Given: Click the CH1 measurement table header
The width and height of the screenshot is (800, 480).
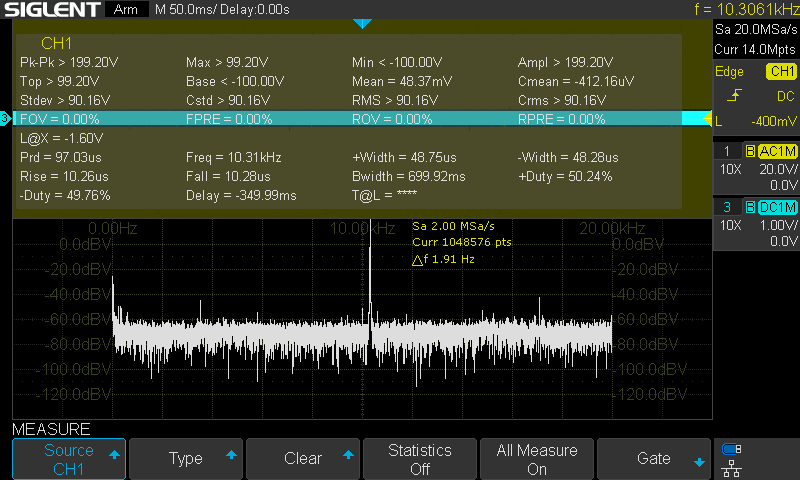Looking at the screenshot, I should click(56, 43).
